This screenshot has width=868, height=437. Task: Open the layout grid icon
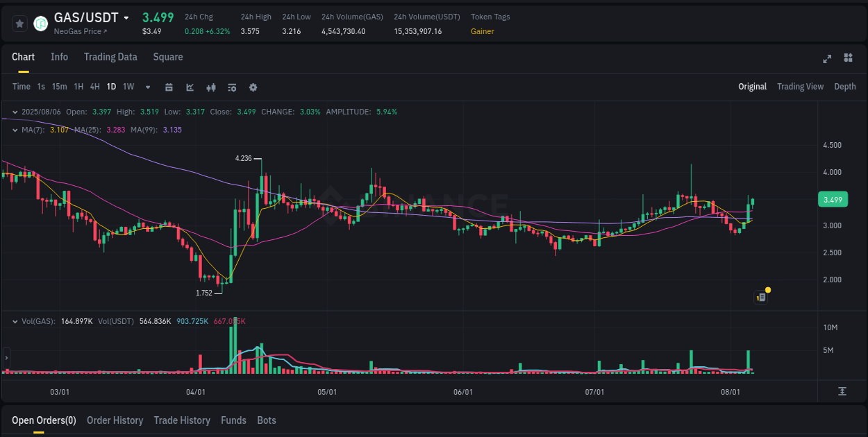(x=847, y=59)
